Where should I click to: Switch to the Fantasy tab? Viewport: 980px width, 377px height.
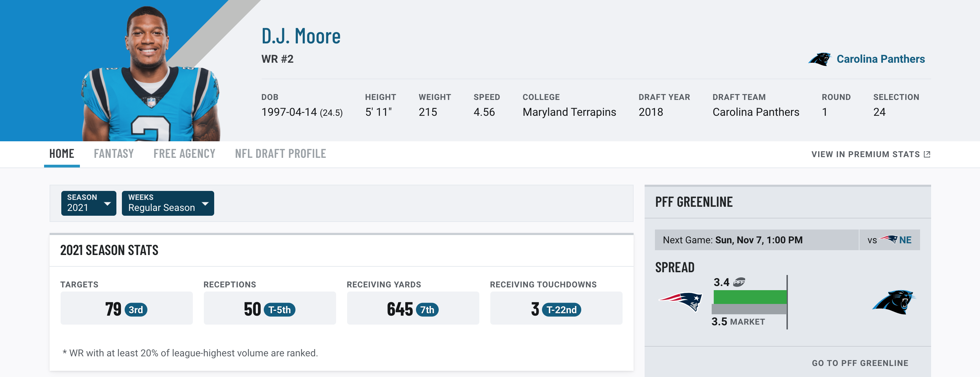pos(114,153)
